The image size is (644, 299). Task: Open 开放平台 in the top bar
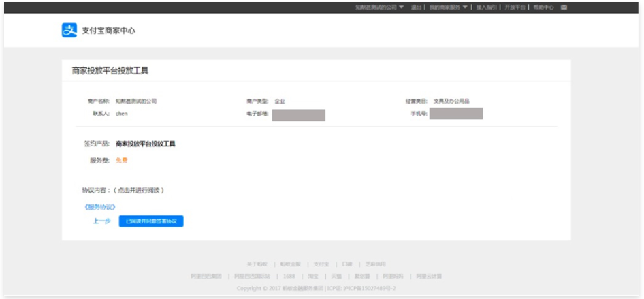(x=515, y=7)
